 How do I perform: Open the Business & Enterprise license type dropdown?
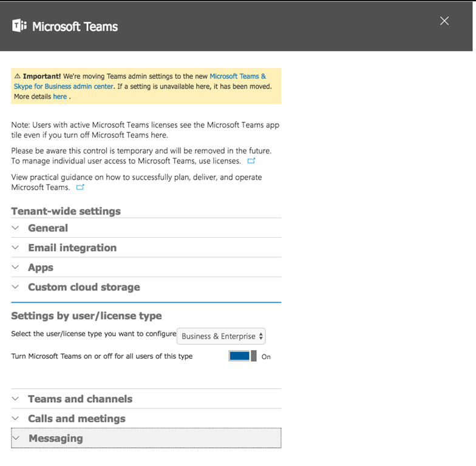221,336
